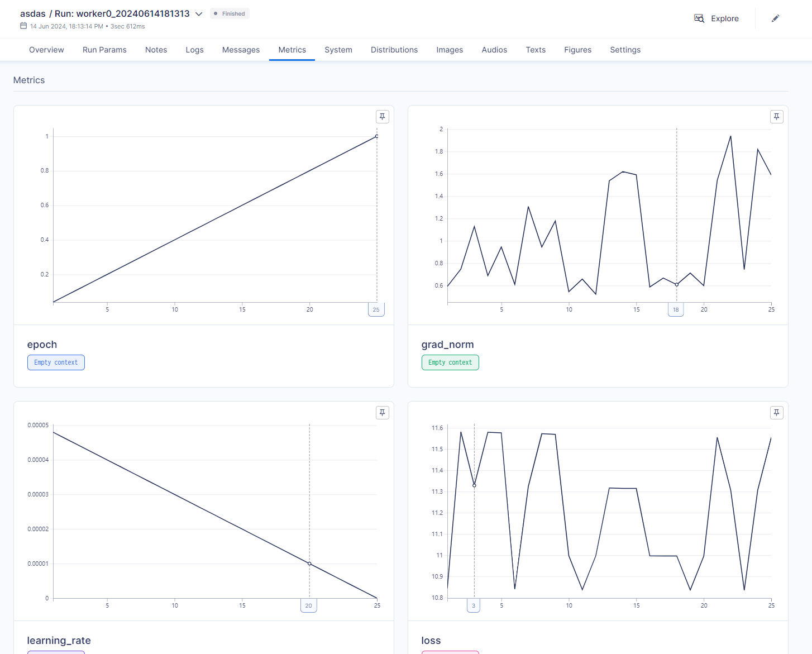
Task: Click the pencil edit icon
Action: (x=775, y=18)
